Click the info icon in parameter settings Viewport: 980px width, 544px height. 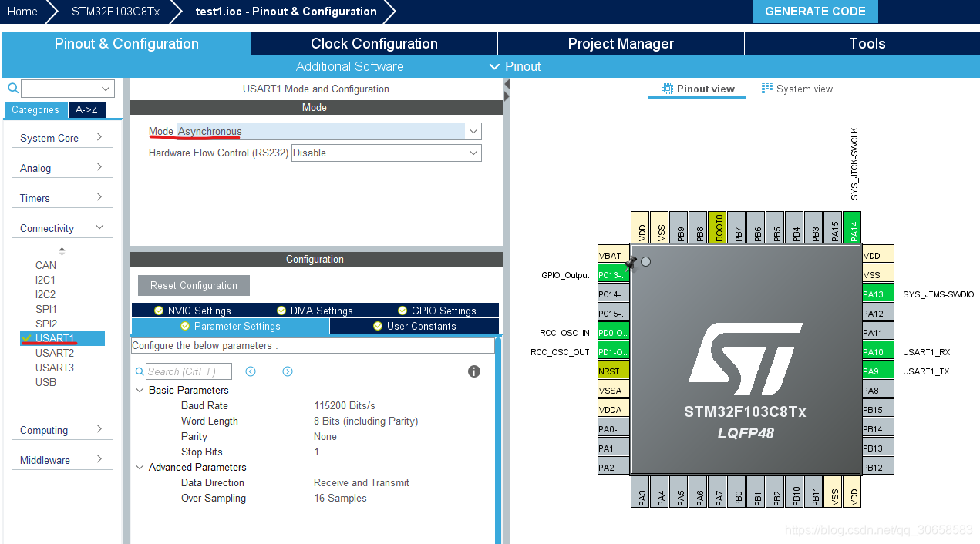coord(474,371)
